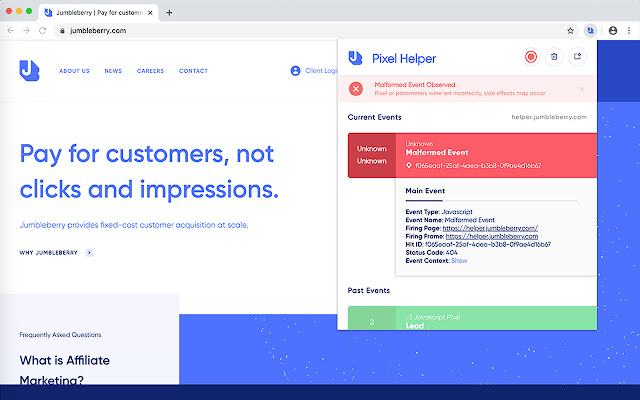Image resolution: width=640 pixels, height=400 pixels.
Task: Click Show next to Event Context
Action: point(459,261)
